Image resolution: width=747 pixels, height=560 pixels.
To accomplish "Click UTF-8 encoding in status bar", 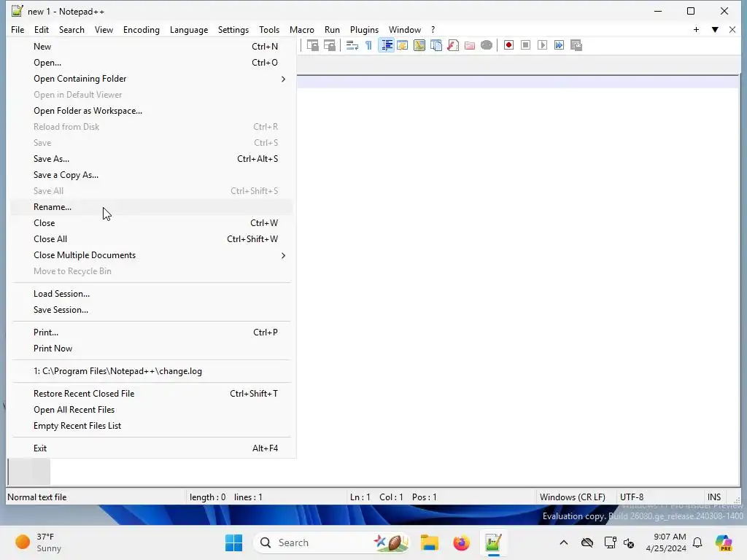I will (x=632, y=497).
